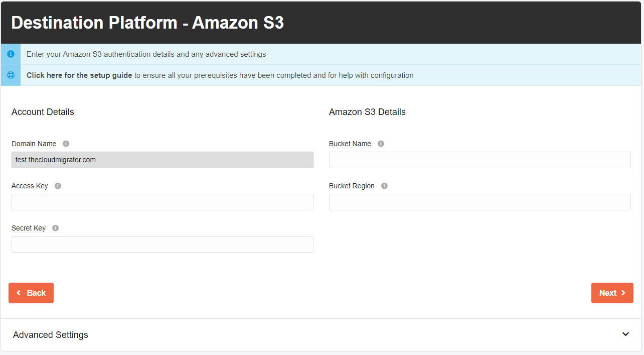Click the info icon beside Access Key
The height and width of the screenshot is (355, 644).
pos(58,186)
